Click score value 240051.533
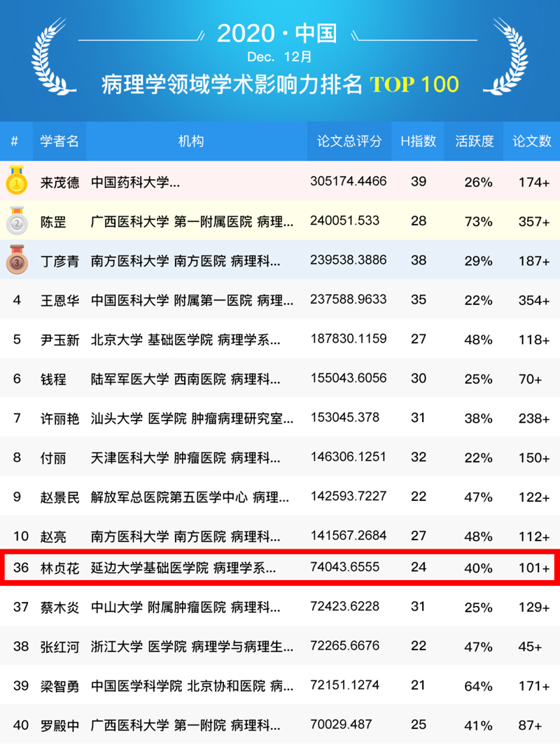The width and height of the screenshot is (560, 746). [345, 220]
